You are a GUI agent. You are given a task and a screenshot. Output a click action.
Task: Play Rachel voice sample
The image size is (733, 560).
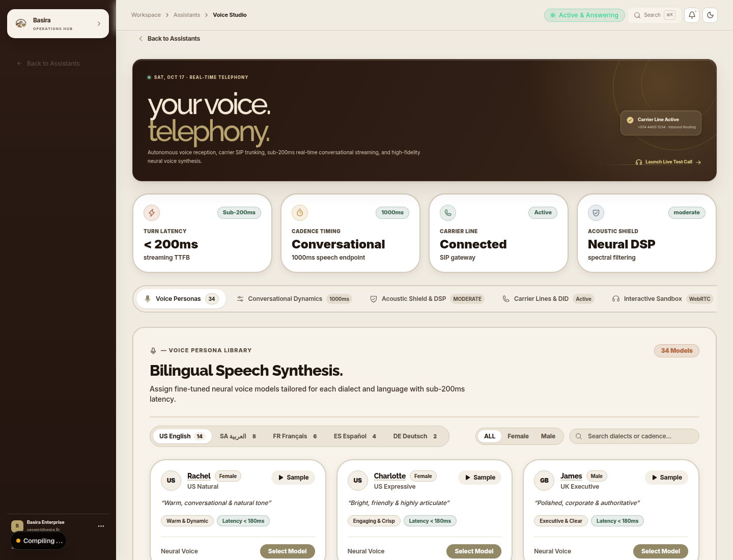pos(293,478)
